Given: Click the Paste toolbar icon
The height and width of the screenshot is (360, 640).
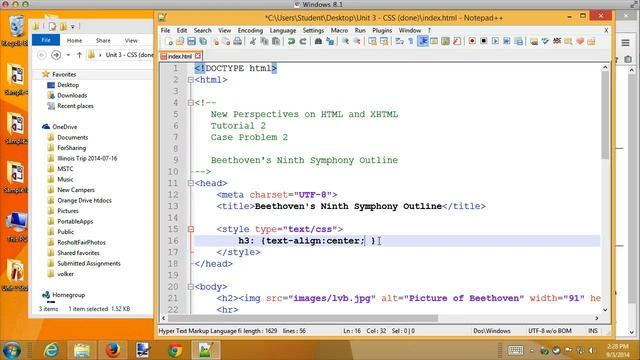Looking at the screenshot, I should pyautogui.click(x=276, y=41).
